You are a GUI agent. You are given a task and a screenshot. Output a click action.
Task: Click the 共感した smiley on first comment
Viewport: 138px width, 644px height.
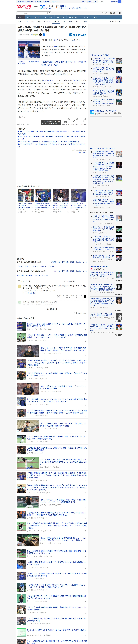pyautogui.click(x=57, y=296)
